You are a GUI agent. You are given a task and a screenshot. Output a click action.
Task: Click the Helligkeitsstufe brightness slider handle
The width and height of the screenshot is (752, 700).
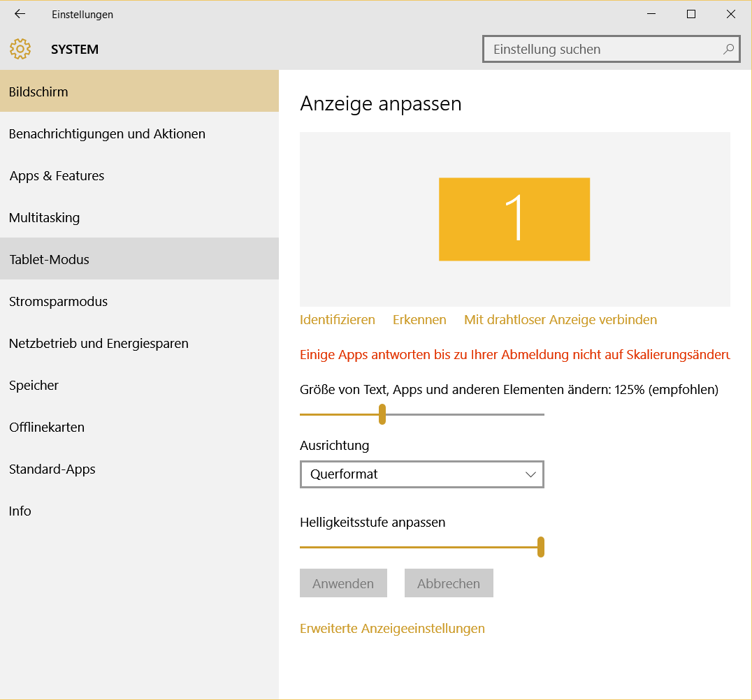541,547
